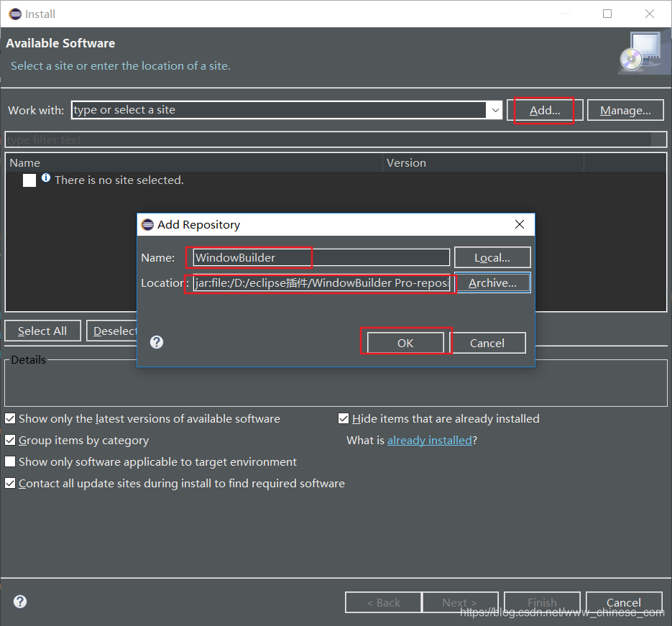Close the Add Repository dialog with X
Viewport: 672px width, 626px height.
(x=520, y=224)
